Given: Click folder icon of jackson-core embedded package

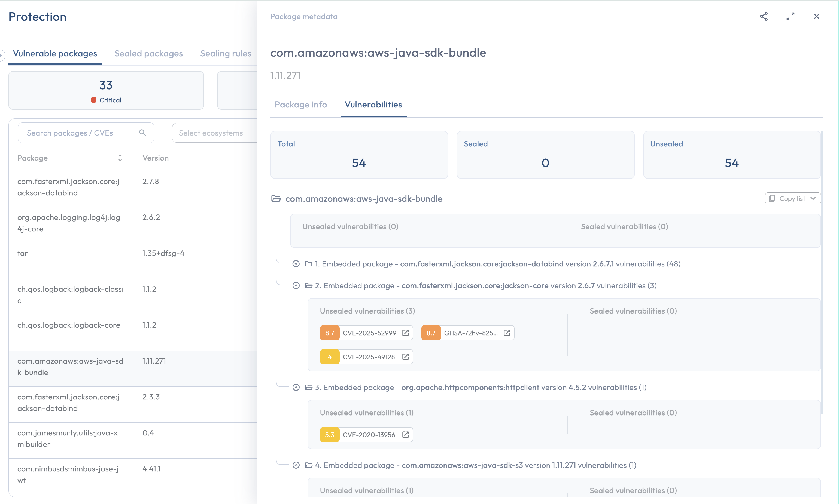Looking at the screenshot, I should coord(308,286).
